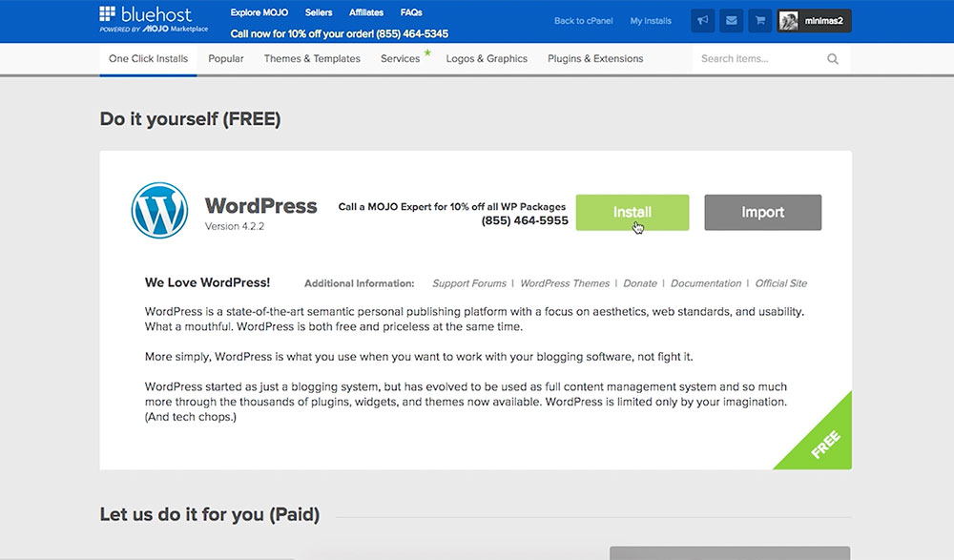The image size is (954, 560).
Task: Click the green Install button
Action: [633, 213]
